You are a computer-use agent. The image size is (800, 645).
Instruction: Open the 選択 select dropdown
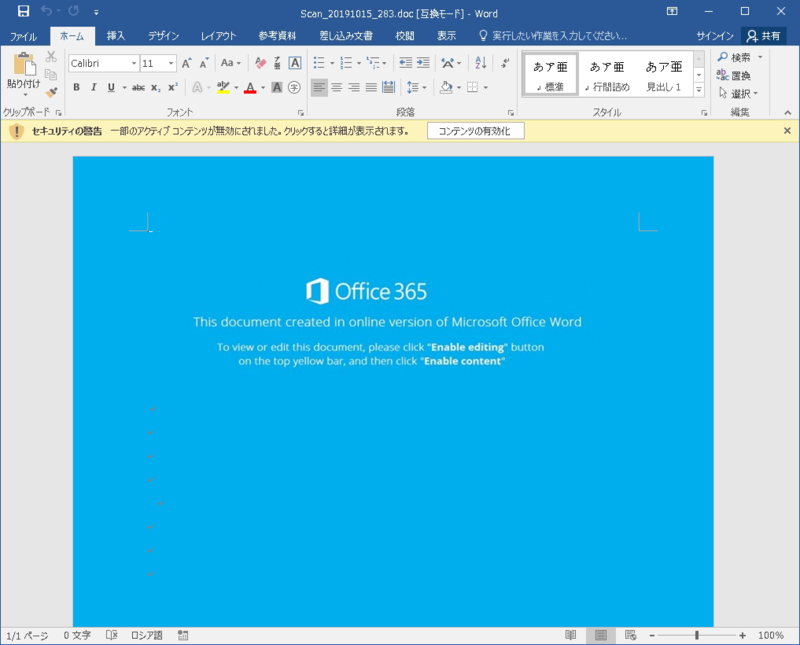coord(738,93)
